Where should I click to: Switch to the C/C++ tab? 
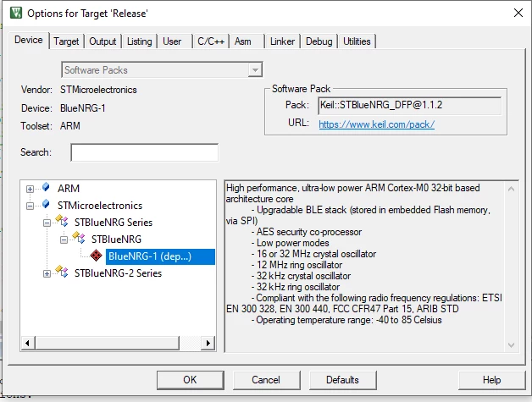(x=211, y=41)
